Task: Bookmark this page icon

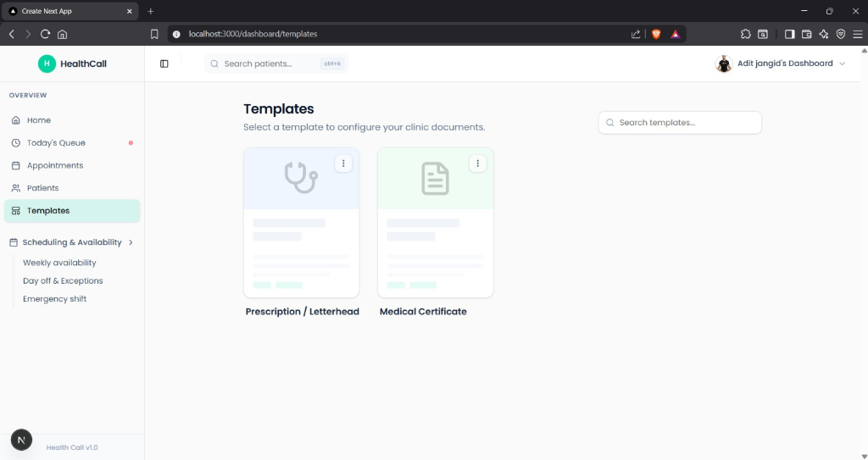Action: point(154,34)
